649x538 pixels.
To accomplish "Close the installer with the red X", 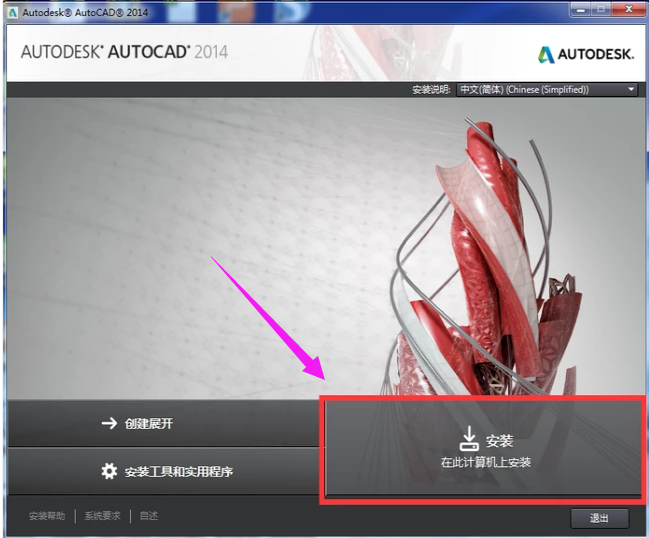I will coord(627,9).
